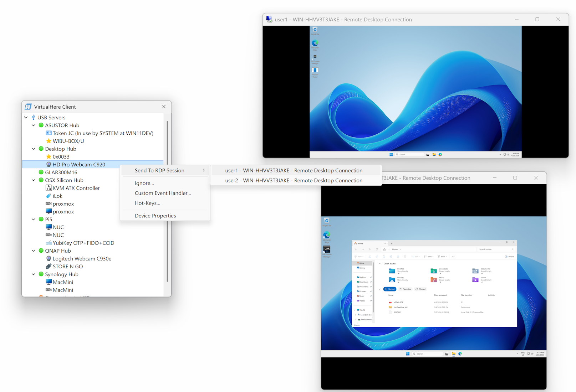
Task: Click the Token JC device icon
Action: pyautogui.click(x=49, y=133)
